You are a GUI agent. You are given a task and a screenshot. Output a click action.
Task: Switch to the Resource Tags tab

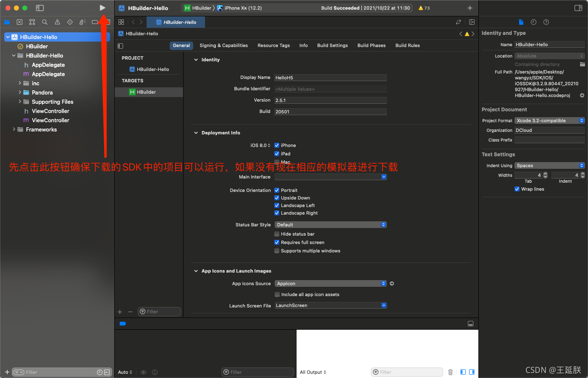pos(273,45)
